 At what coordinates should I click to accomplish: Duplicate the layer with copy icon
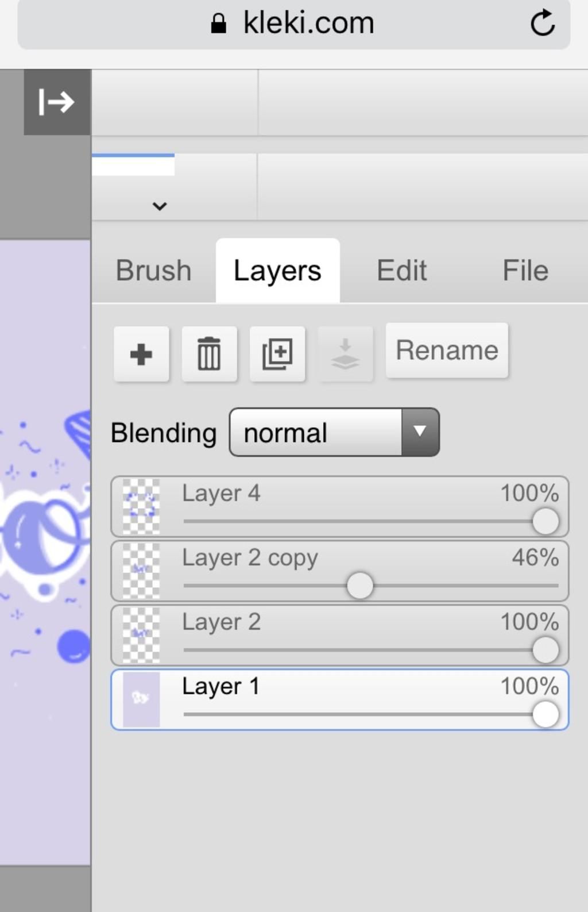[x=277, y=354]
